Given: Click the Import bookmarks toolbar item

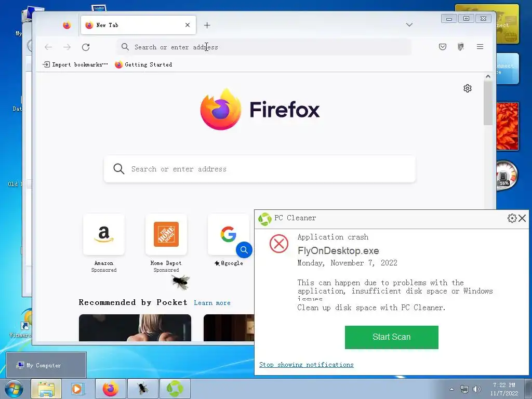Looking at the screenshot, I should coord(75,64).
